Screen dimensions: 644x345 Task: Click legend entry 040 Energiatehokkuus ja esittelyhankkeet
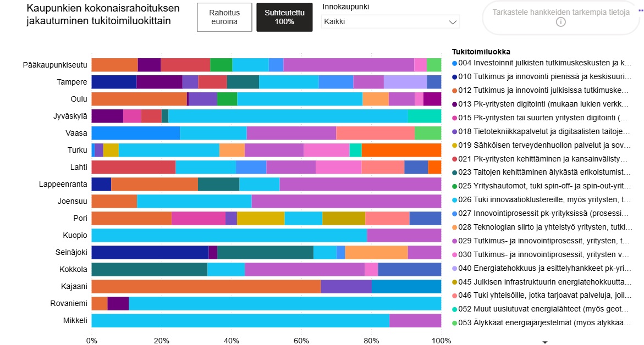click(544, 268)
